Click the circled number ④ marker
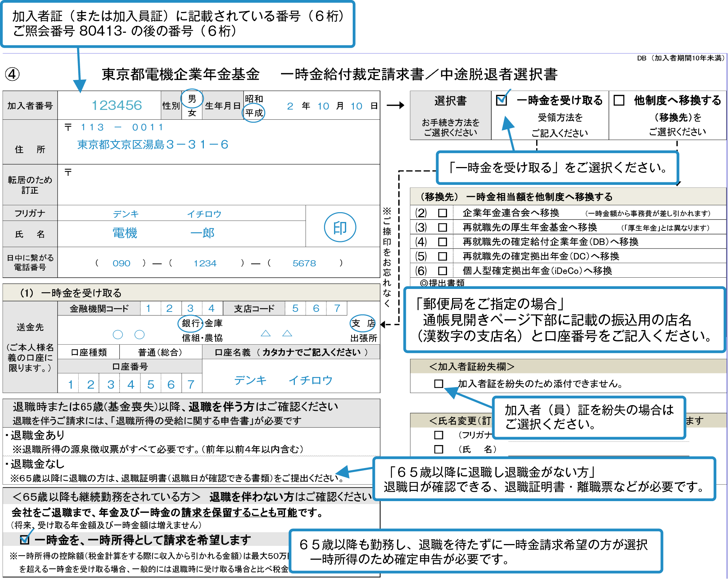This screenshot has width=728, height=579. [x=12, y=74]
